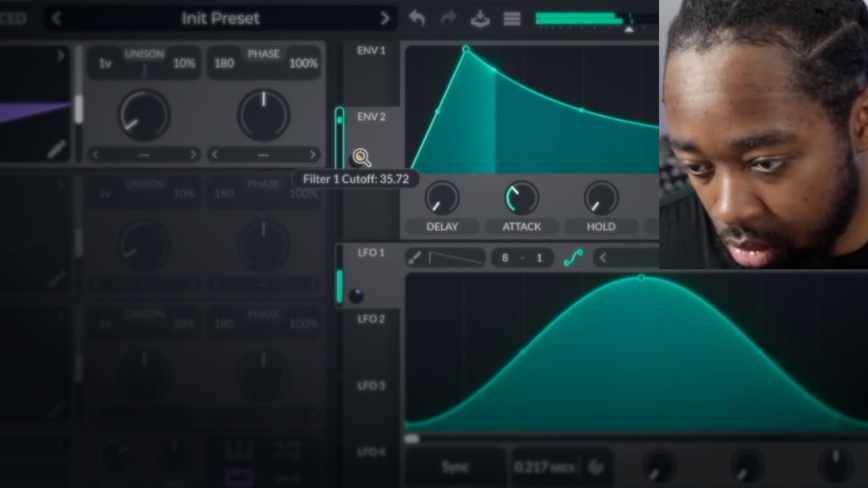868x488 pixels.
Task: Click the LFO 1 modulation amount meter
Action: (340, 277)
